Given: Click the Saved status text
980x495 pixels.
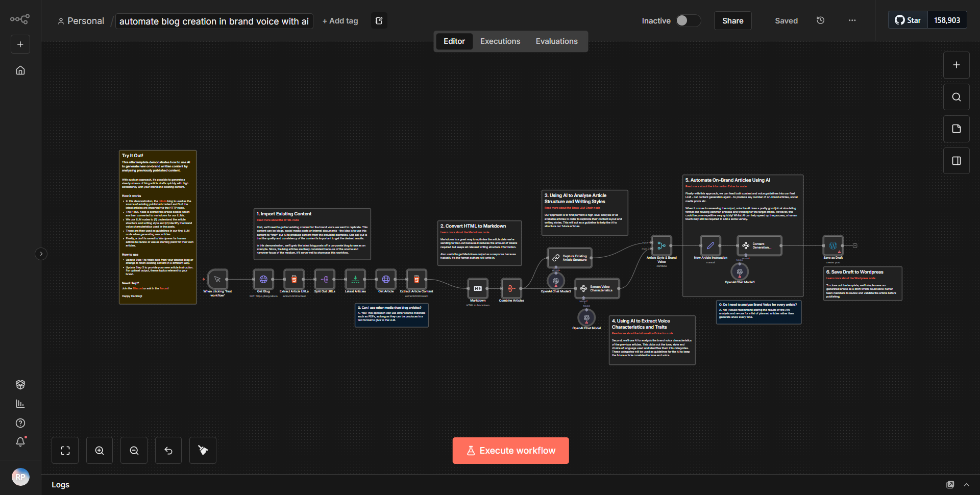Looking at the screenshot, I should point(786,21).
